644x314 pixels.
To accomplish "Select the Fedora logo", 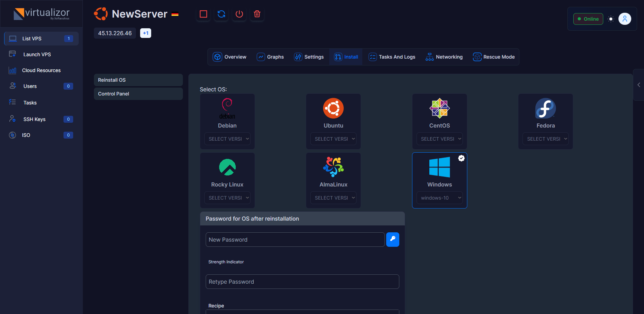I will tap(546, 108).
